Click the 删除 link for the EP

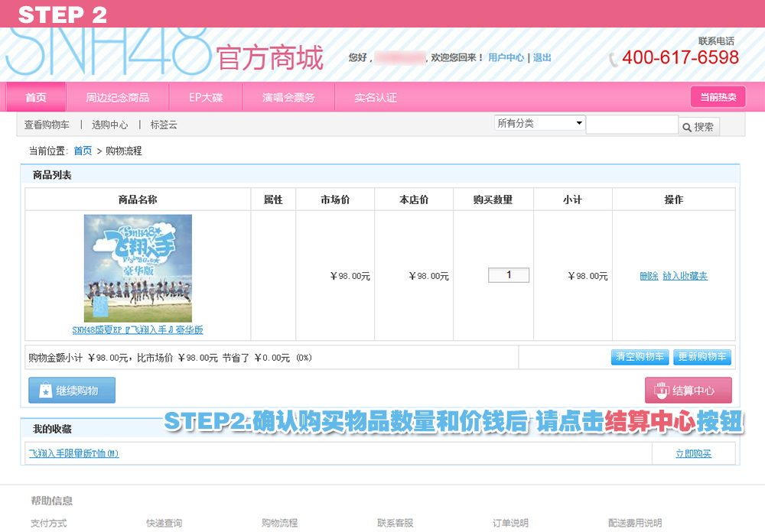649,276
